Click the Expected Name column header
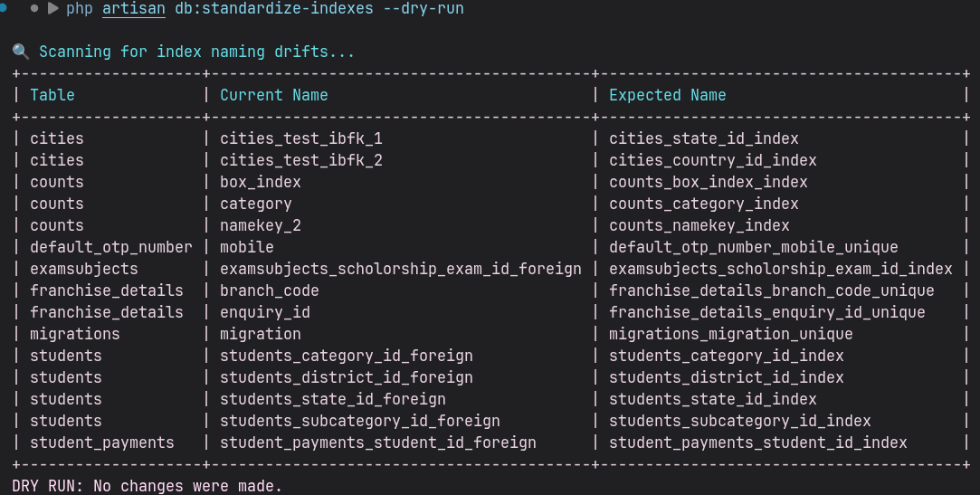The width and height of the screenshot is (980, 495). (x=668, y=95)
